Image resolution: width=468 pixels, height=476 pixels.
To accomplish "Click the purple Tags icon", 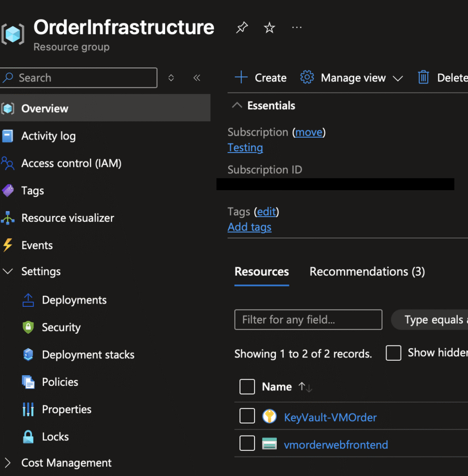I will (x=8, y=191).
